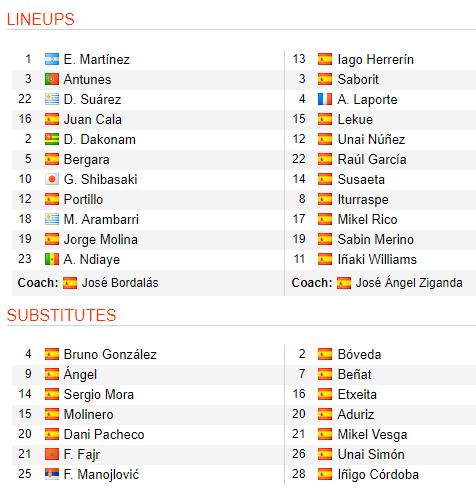Open coach José Ángel Ziganda profile
This screenshot has height=489, width=476.
409,282
